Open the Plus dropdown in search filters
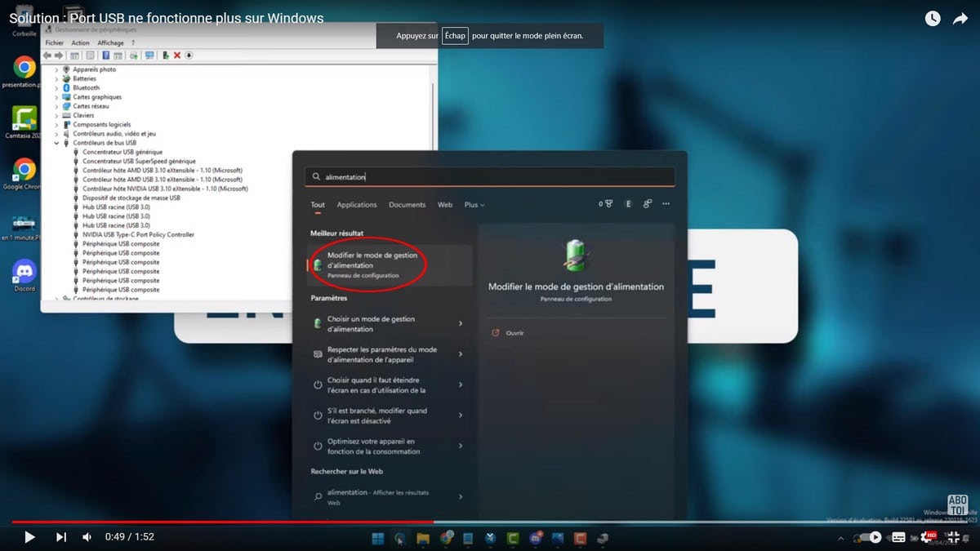 [474, 205]
